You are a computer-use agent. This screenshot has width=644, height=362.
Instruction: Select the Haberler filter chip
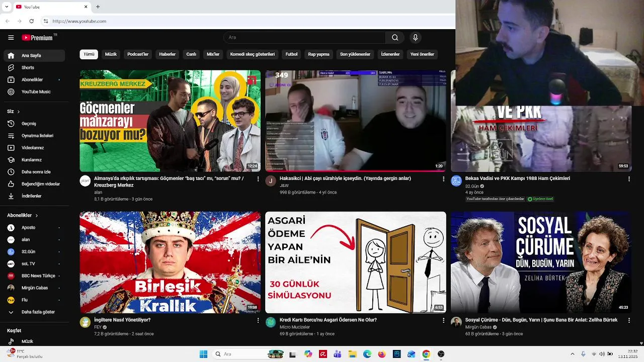point(168,54)
